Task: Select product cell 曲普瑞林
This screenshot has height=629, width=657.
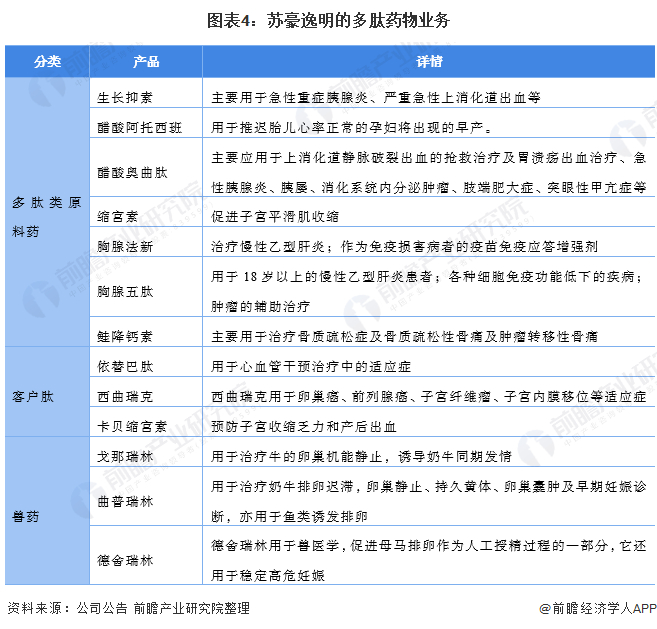Action: pyautogui.click(x=146, y=496)
